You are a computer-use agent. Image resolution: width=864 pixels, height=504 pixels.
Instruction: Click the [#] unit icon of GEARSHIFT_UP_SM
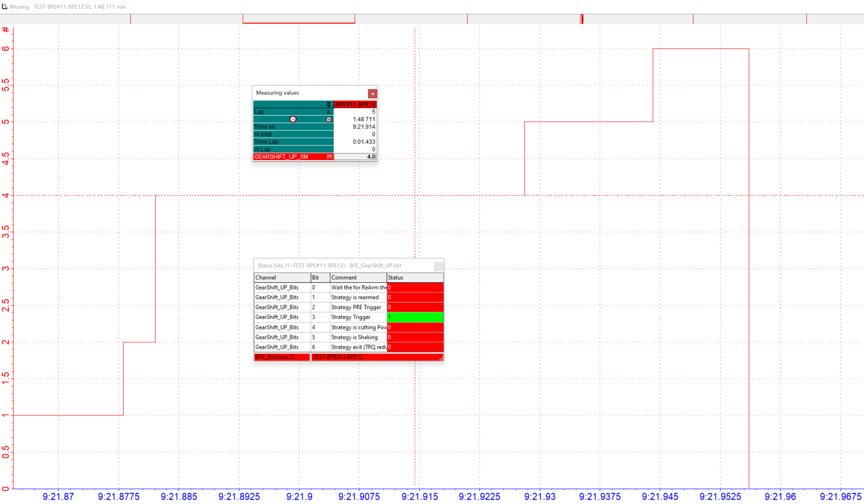coord(329,157)
